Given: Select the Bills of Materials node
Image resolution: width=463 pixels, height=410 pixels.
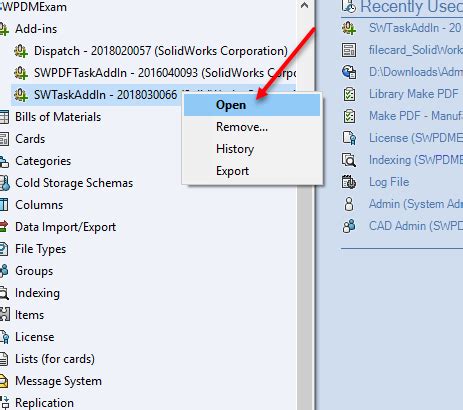Looking at the screenshot, I should click(x=58, y=117).
